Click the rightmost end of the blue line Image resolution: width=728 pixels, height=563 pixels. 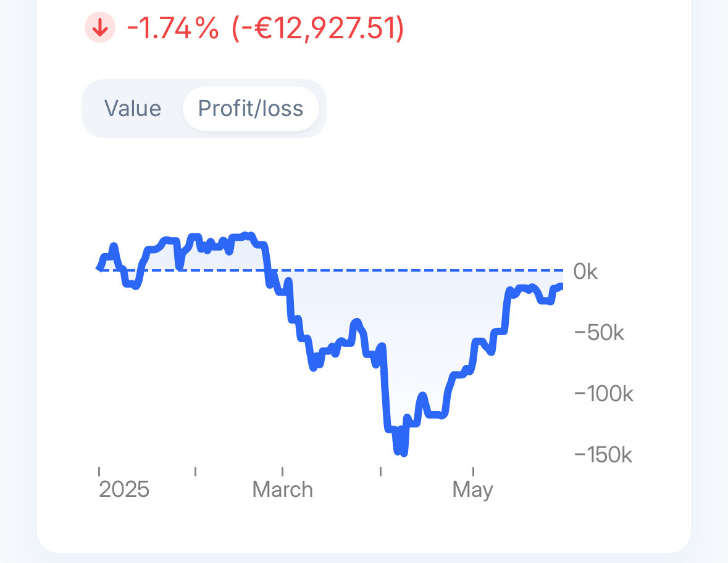tap(561, 285)
